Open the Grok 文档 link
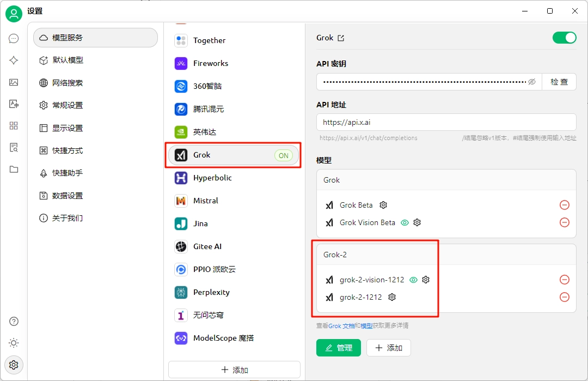This screenshot has height=381, width=588. (x=341, y=326)
